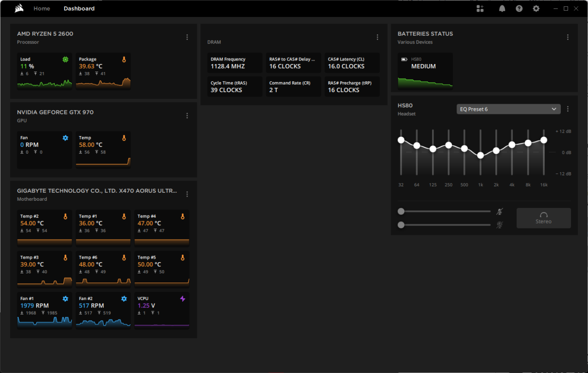Select the Dashboard tab
588x373 pixels.
pos(79,8)
